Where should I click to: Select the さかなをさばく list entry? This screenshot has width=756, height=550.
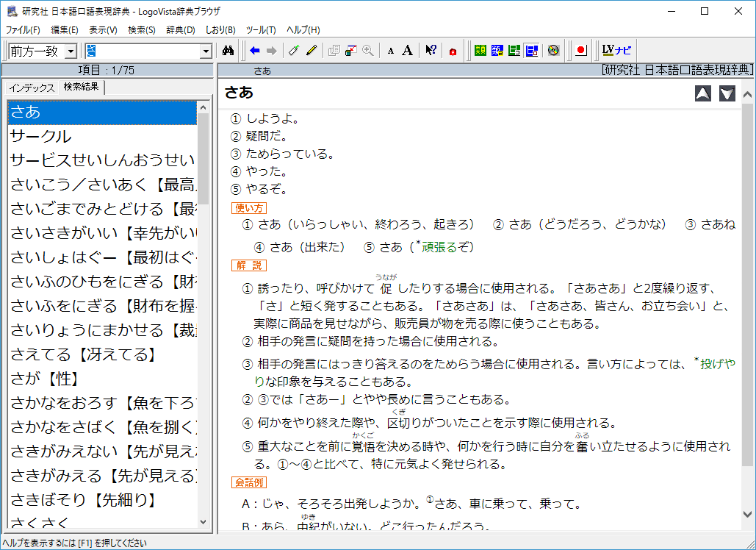[102, 427]
